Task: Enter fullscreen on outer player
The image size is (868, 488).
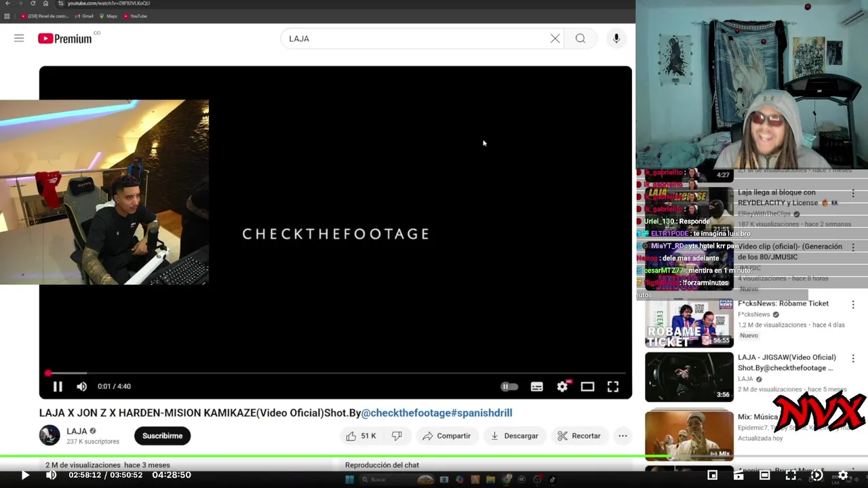Action: (791, 475)
